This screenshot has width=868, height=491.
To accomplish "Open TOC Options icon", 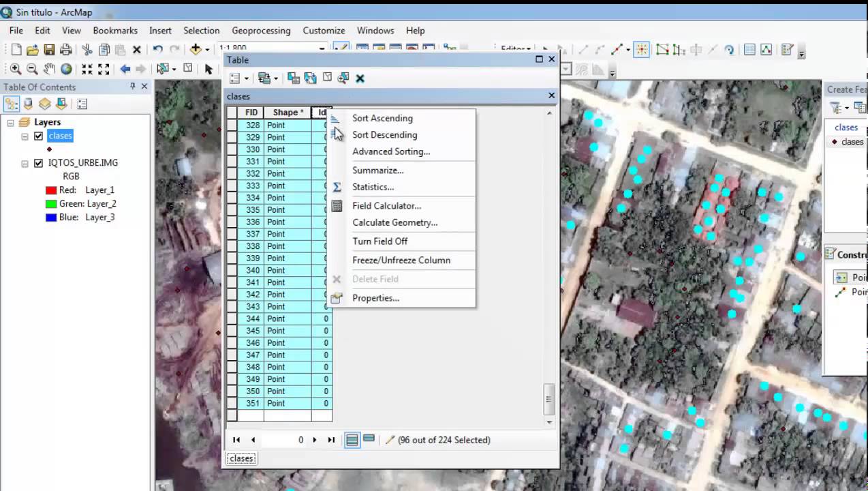I will 82,104.
